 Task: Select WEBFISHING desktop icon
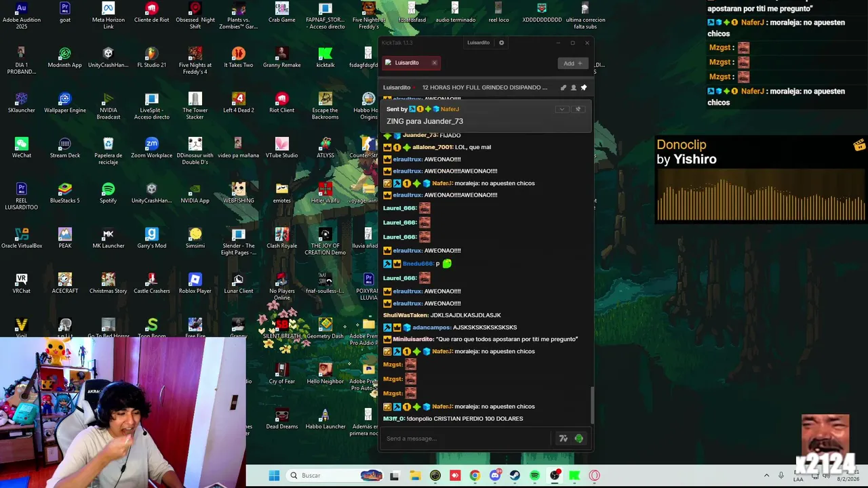point(238,193)
